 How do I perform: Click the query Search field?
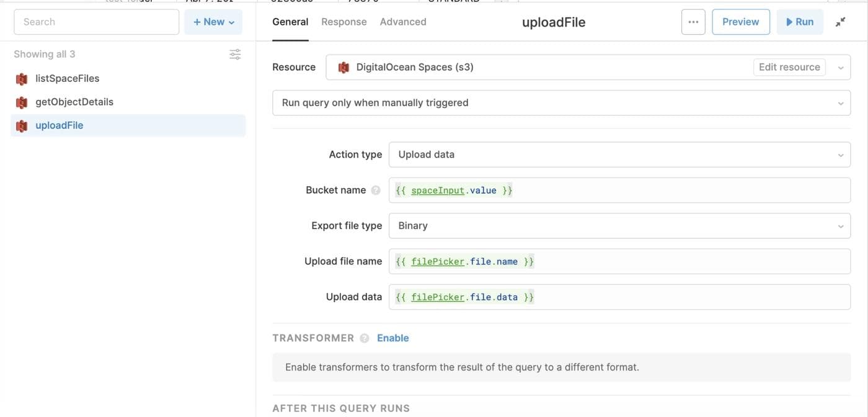pyautogui.click(x=96, y=22)
